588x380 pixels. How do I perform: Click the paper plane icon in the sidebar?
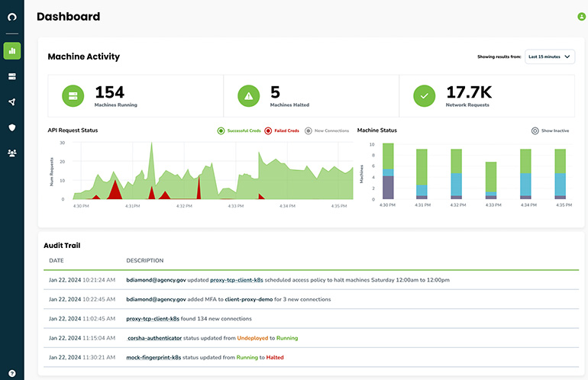click(x=12, y=102)
